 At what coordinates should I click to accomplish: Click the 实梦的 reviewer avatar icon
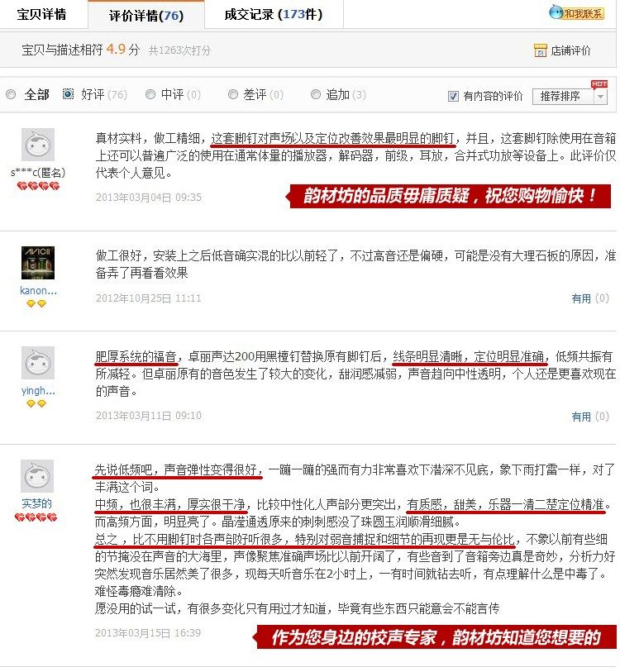[37, 476]
